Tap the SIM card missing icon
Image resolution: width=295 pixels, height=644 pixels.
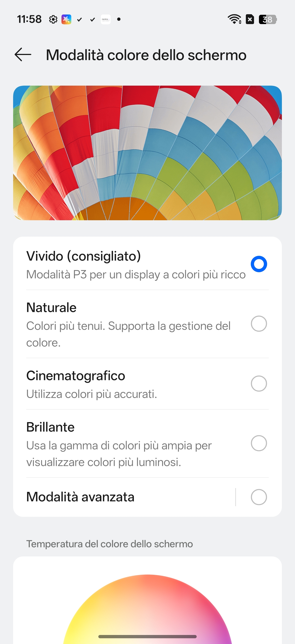(x=250, y=19)
